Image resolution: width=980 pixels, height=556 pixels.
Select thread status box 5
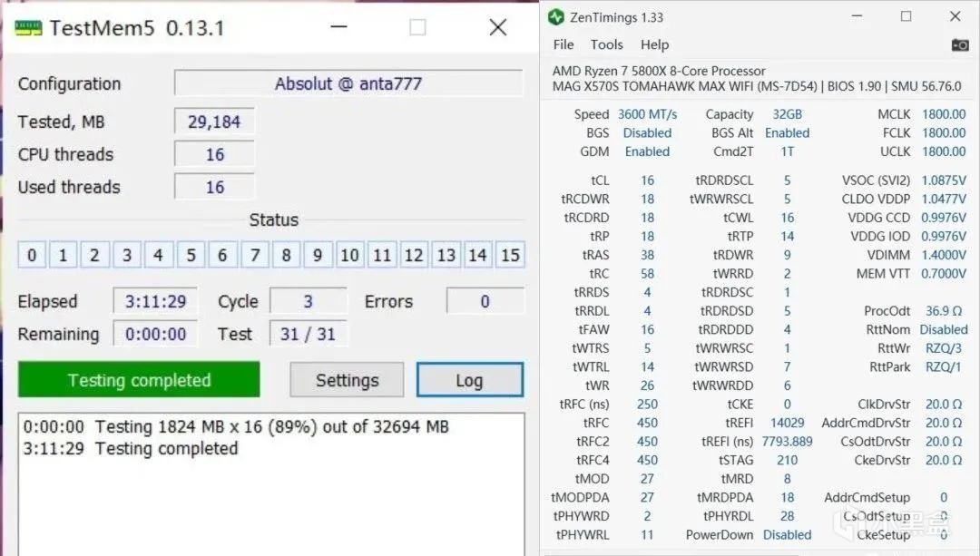[x=191, y=255]
